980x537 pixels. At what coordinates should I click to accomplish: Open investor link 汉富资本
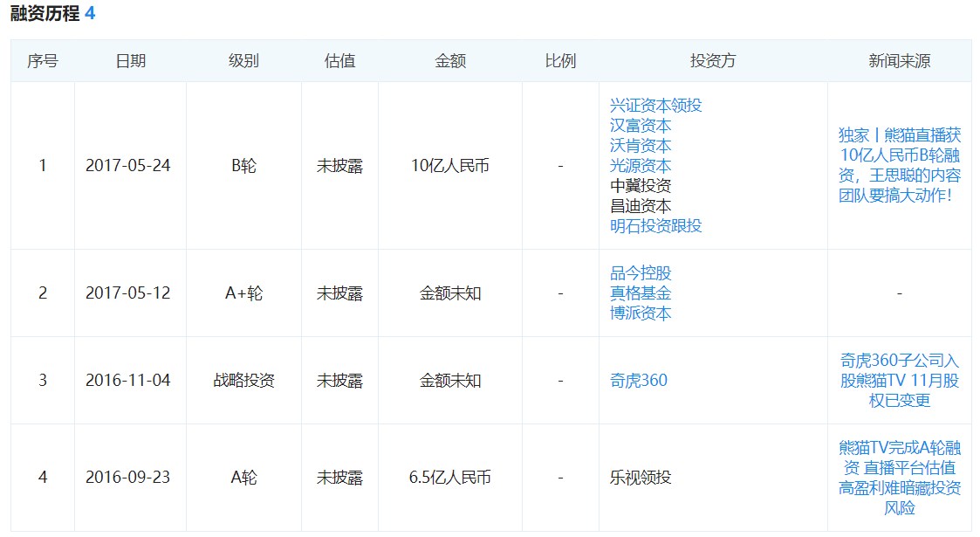tap(641, 125)
